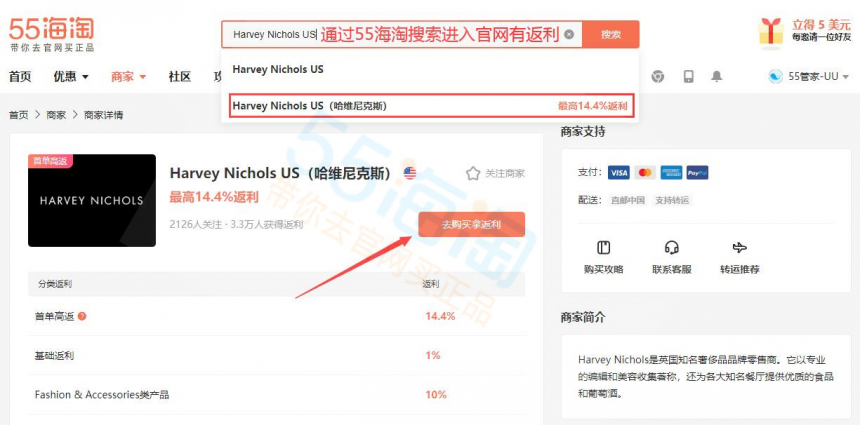Click the 商家支持 section heading
Viewport: 860px width, 425px height.
tap(583, 132)
